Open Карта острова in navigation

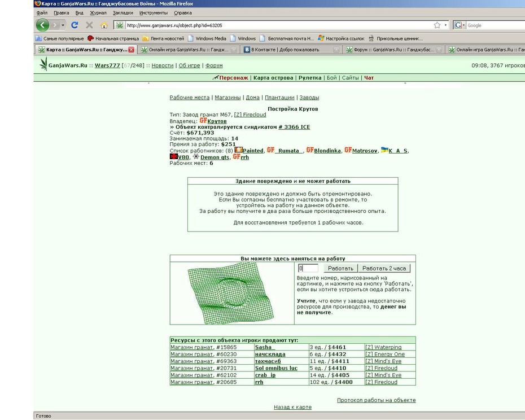273,78
